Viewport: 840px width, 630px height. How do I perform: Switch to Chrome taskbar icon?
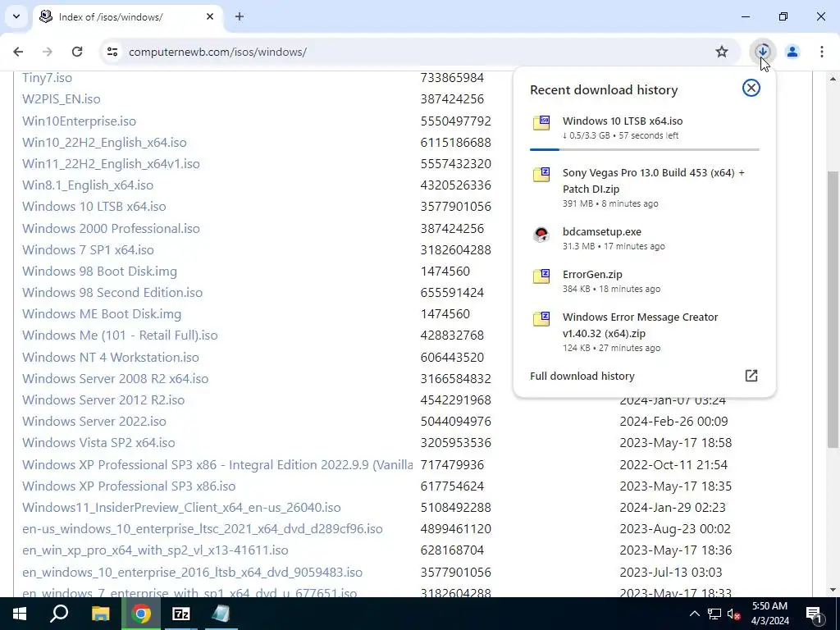tap(141, 614)
